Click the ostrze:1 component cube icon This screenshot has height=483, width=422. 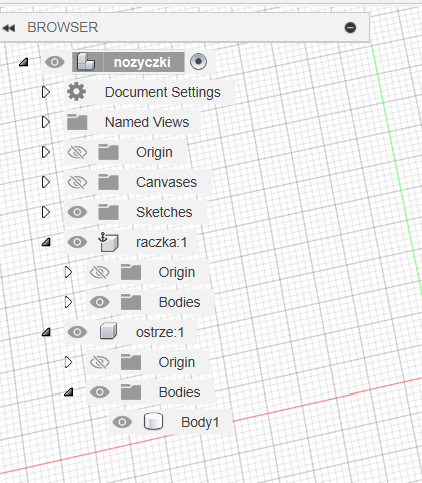click(109, 332)
